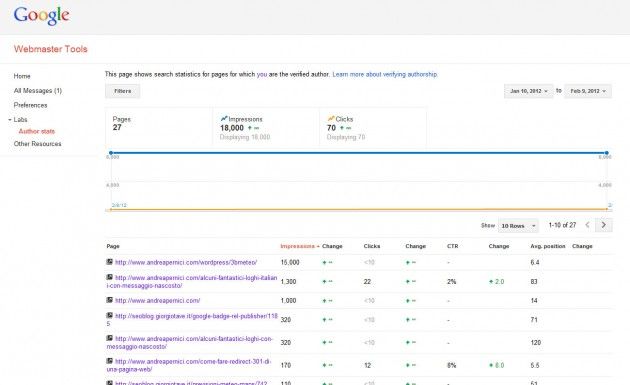Select the Pages 27 summary box
The width and height of the screenshot is (630, 385).
pyautogui.click(x=159, y=127)
